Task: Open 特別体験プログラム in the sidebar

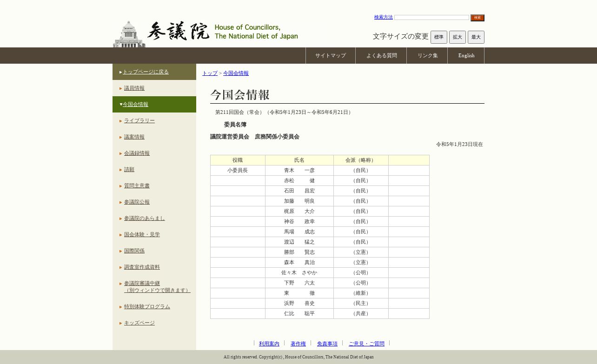Action: click(147, 306)
